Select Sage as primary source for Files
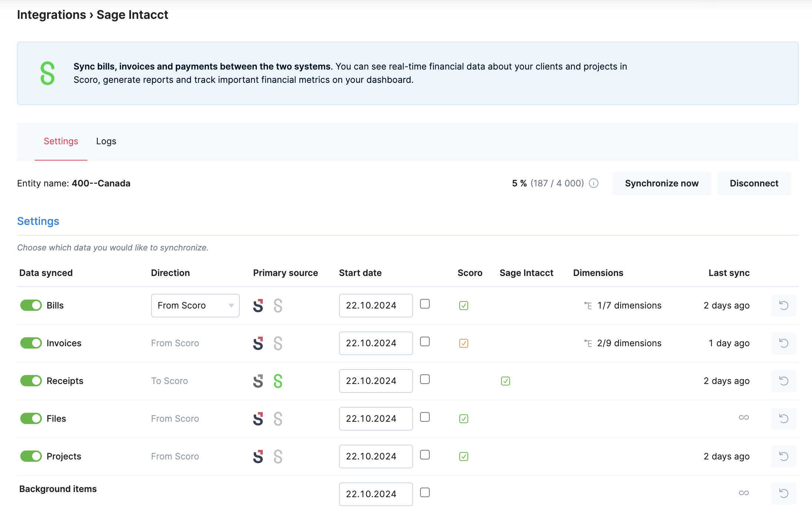812x512 pixels. click(x=278, y=419)
